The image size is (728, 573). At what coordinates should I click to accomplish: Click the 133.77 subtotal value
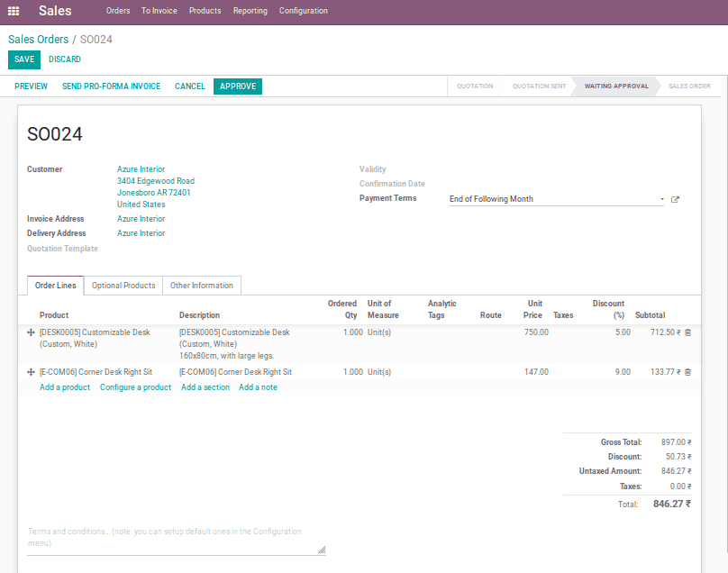click(665, 372)
